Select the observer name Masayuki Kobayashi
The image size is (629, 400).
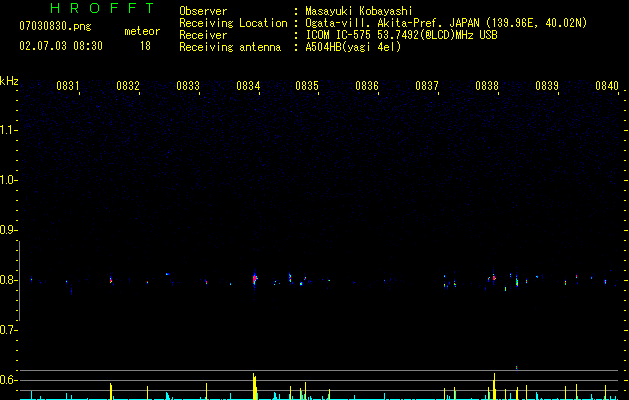(359, 11)
